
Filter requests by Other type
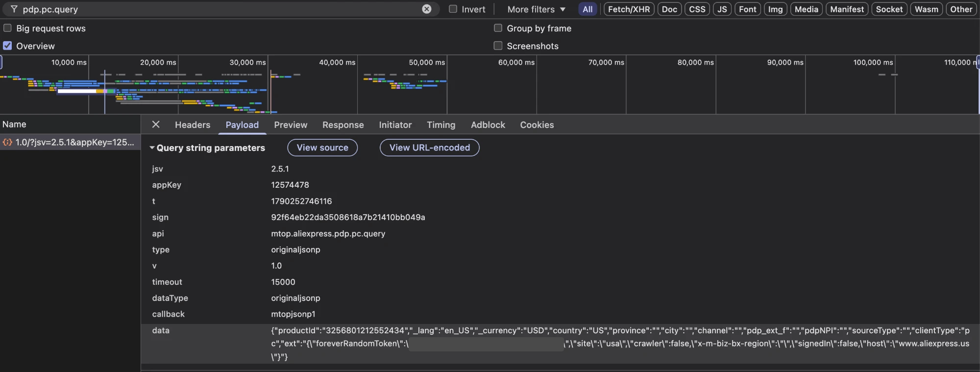pyautogui.click(x=961, y=9)
